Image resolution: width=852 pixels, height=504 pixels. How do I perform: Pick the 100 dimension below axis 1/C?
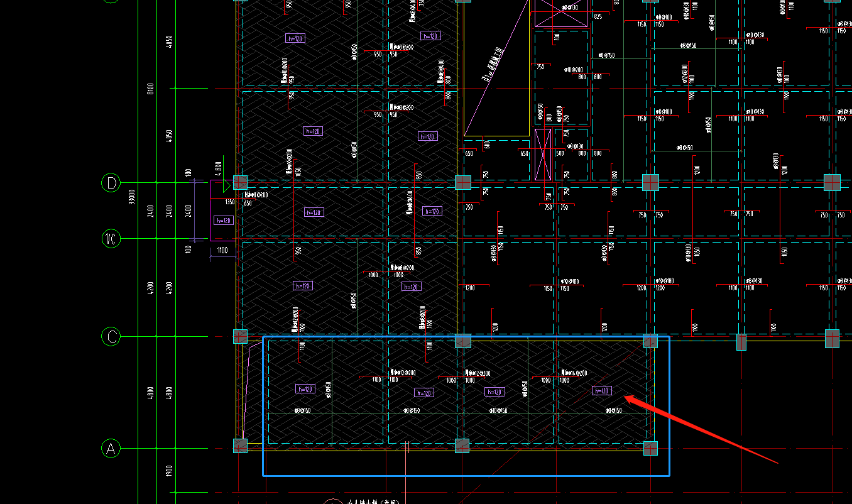click(188, 249)
